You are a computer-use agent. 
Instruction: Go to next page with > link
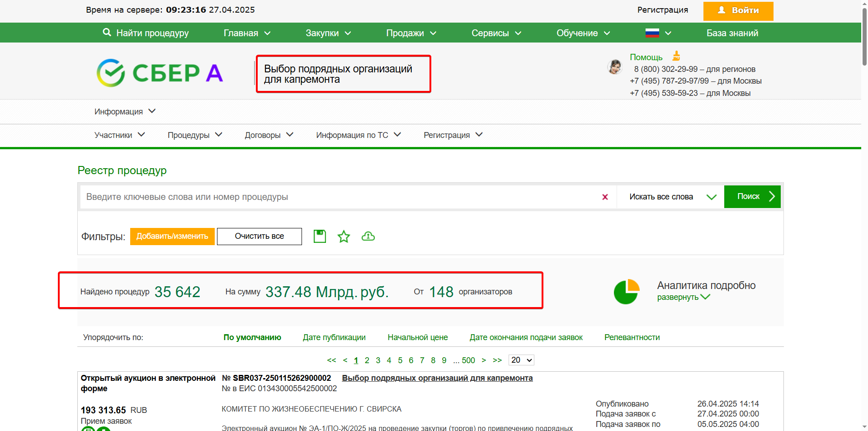tap(484, 360)
